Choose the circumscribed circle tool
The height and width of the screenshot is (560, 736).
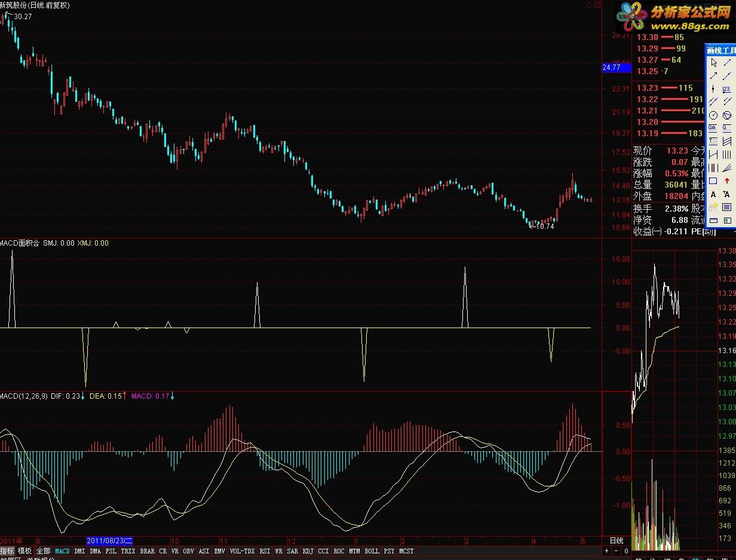[x=727, y=115]
